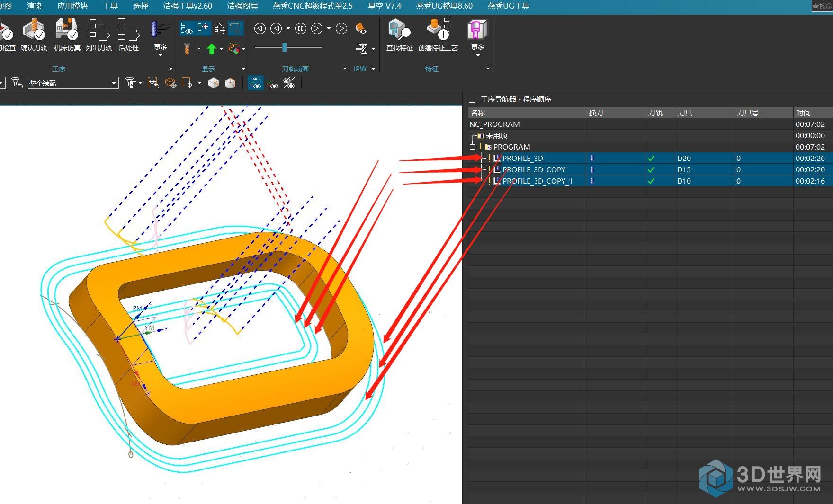This screenshot has width=833, height=504.
Task: Open the 工具 menu tab
Action: tap(110, 6)
